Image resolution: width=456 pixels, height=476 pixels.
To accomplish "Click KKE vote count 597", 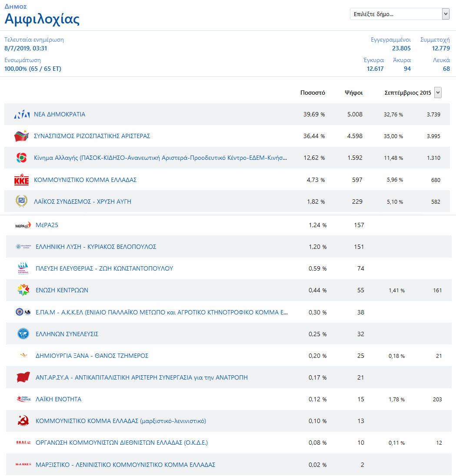I will [x=357, y=180].
